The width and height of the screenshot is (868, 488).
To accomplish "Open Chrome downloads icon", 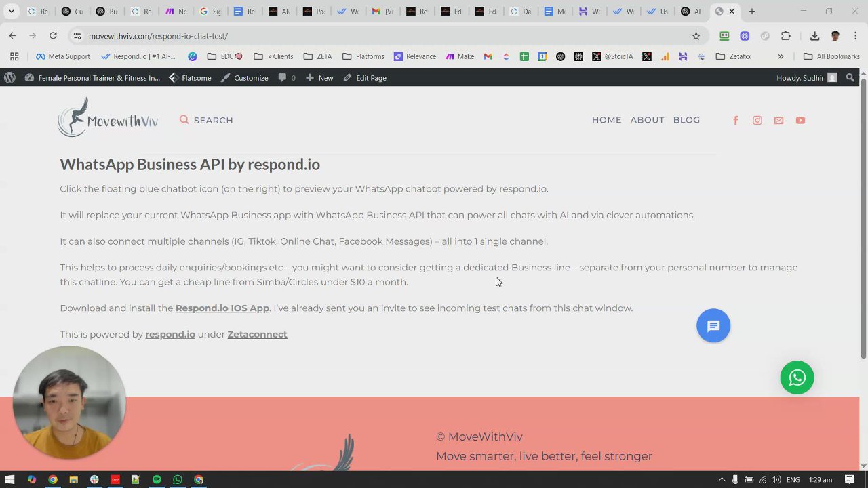I will pos(814,36).
